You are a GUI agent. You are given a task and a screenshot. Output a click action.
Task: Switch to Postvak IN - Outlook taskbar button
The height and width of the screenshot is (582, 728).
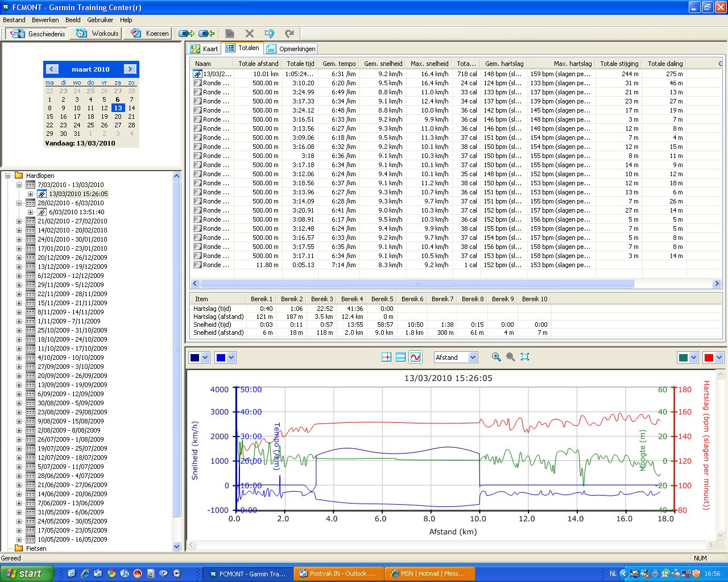[x=339, y=573]
